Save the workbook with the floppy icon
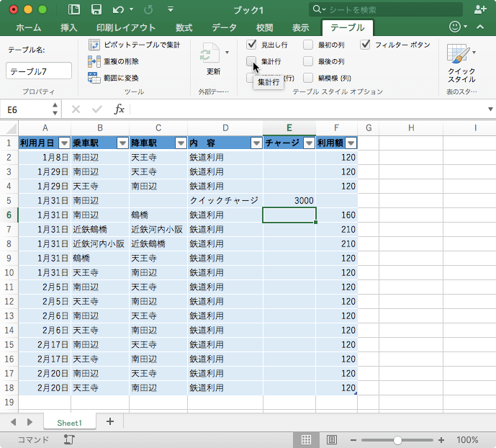Screen dimensions: 496x448 point(96,9)
